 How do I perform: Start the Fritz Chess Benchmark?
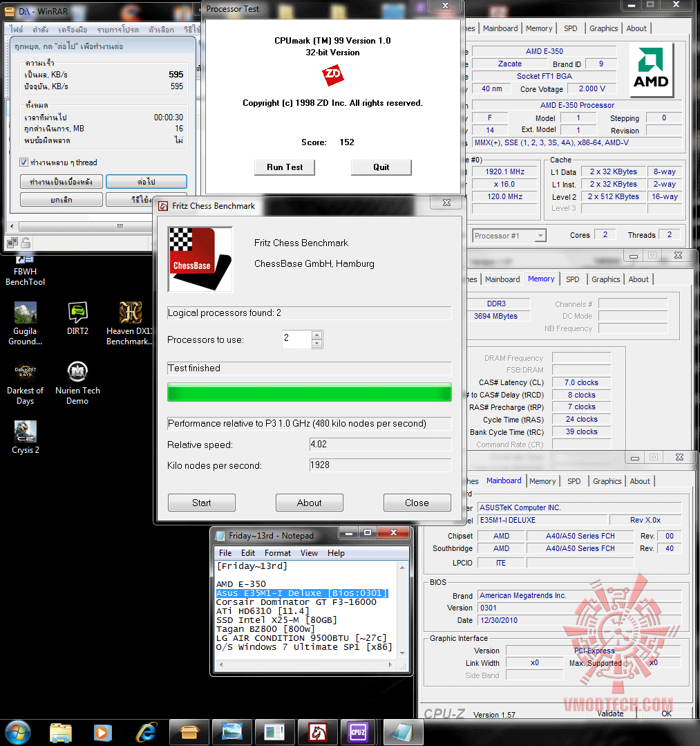point(202,503)
